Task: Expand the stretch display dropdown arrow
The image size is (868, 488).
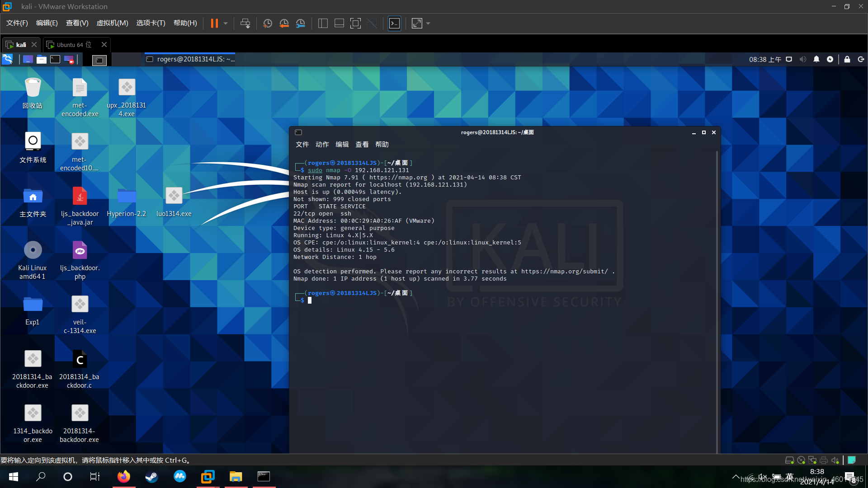Action: (x=428, y=23)
